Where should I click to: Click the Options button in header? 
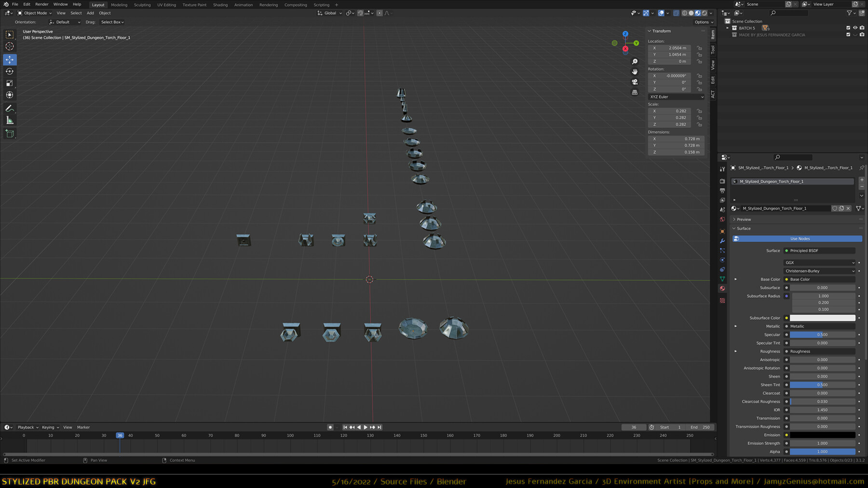click(x=704, y=22)
